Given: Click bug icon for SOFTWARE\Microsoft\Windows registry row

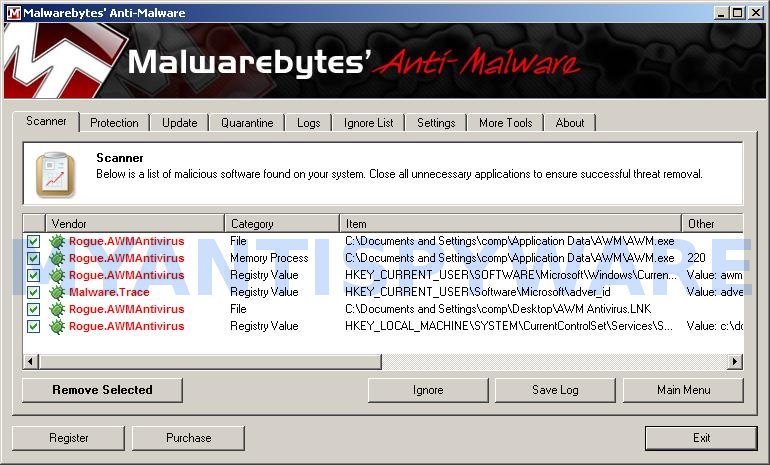Looking at the screenshot, I should [57, 275].
